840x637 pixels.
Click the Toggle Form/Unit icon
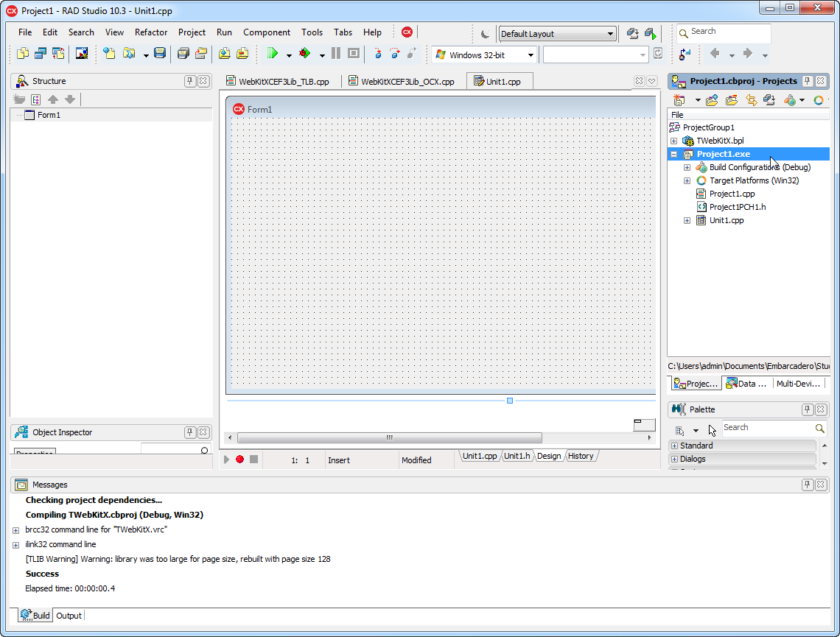[x=58, y=54]
